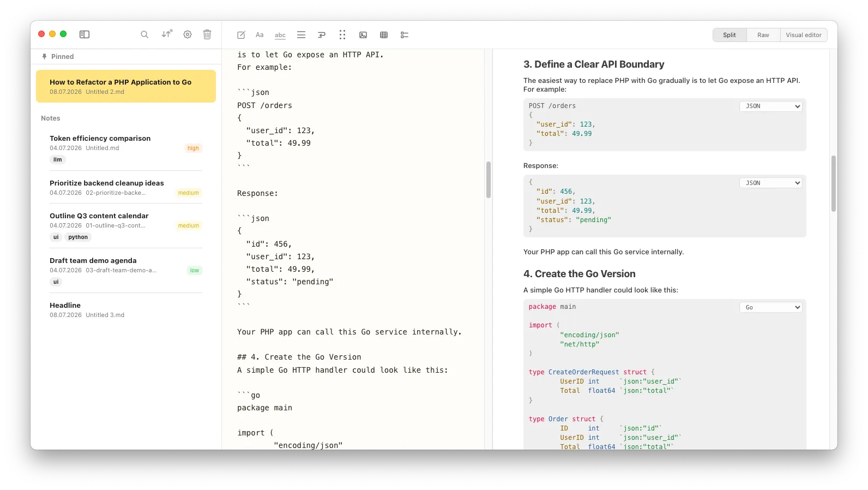Open the Headline note

126,309
